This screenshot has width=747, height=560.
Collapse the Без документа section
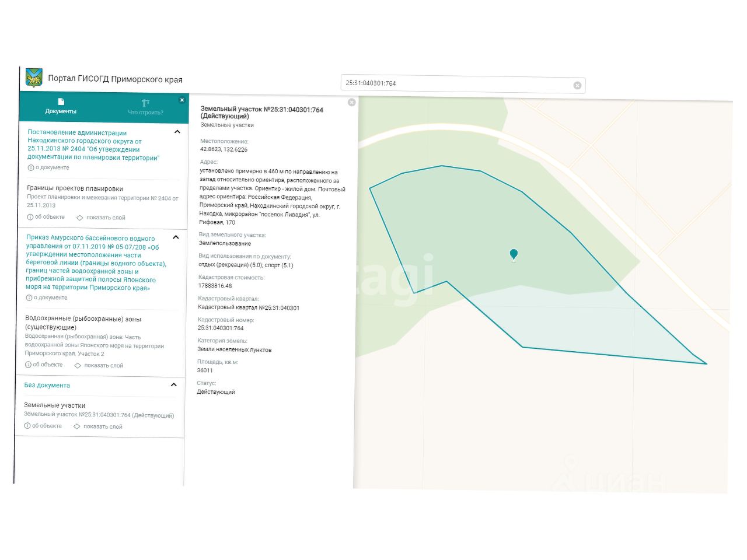173,385
